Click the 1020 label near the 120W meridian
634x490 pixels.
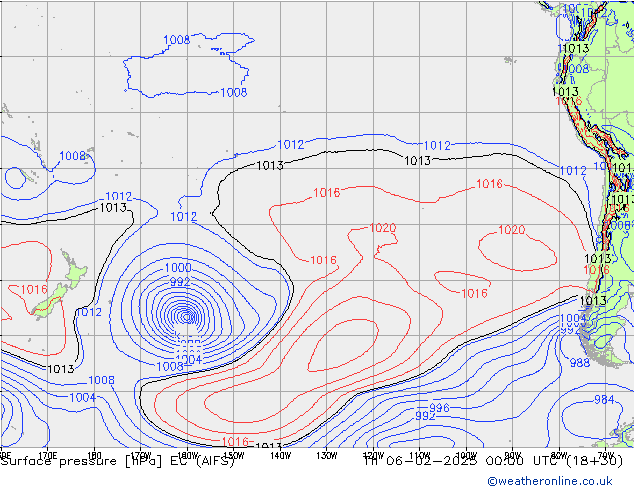pyautogui.click(x=383, y=228)
